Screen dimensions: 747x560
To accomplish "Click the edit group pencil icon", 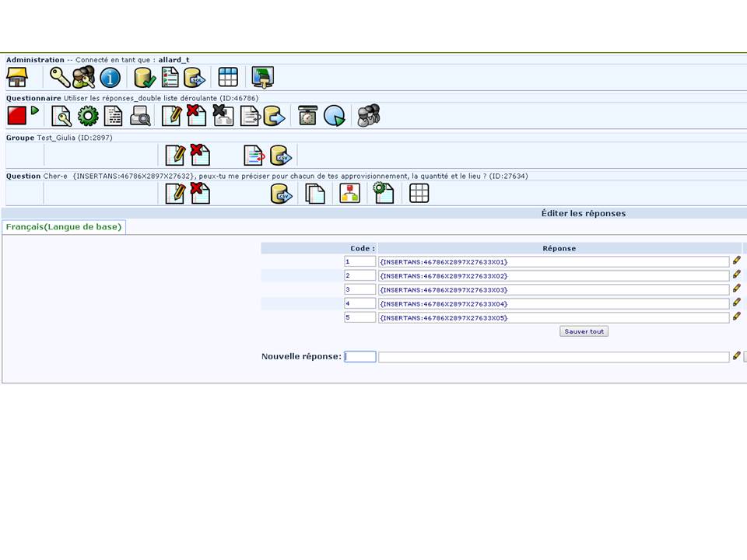I will point(174,155).
